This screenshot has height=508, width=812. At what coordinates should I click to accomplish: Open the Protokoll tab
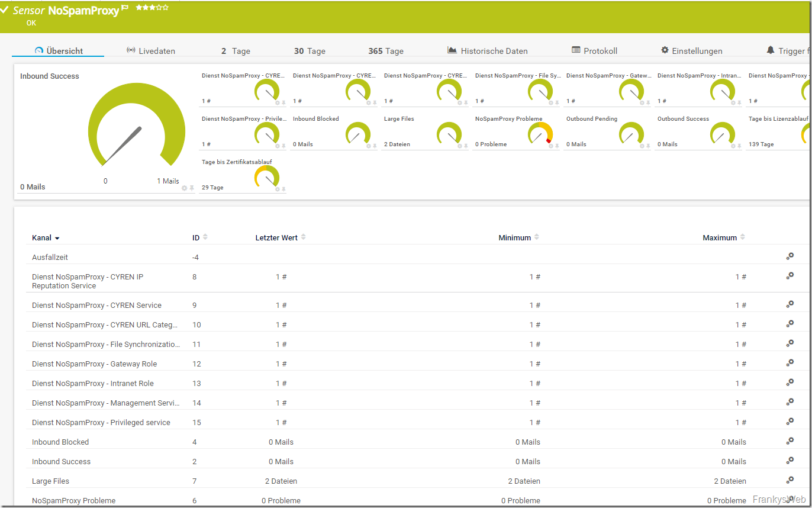tap(594, 51)
